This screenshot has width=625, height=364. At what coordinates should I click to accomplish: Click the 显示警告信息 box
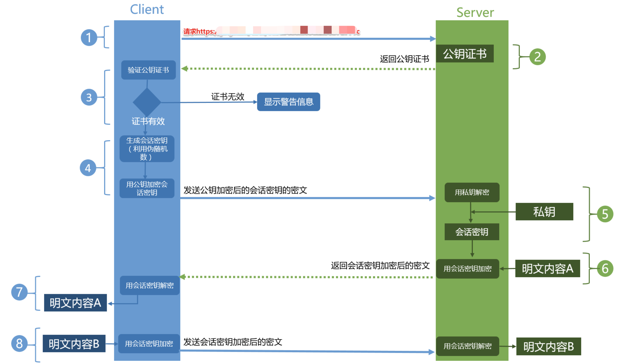288,102
